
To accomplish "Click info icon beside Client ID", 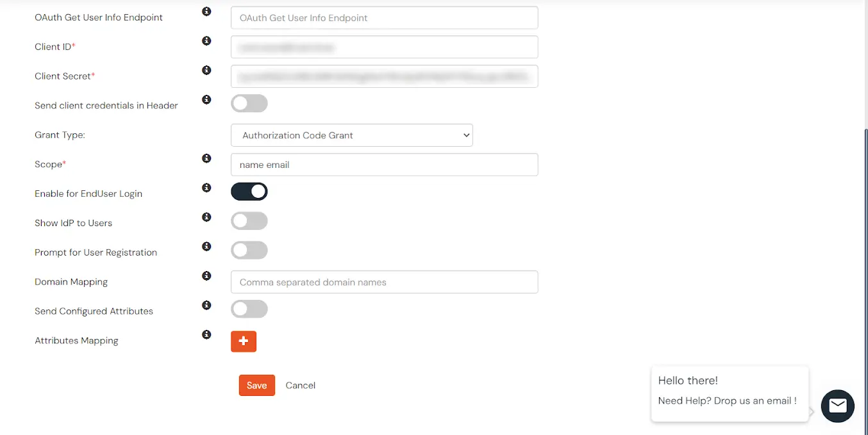I will (206, 41).
